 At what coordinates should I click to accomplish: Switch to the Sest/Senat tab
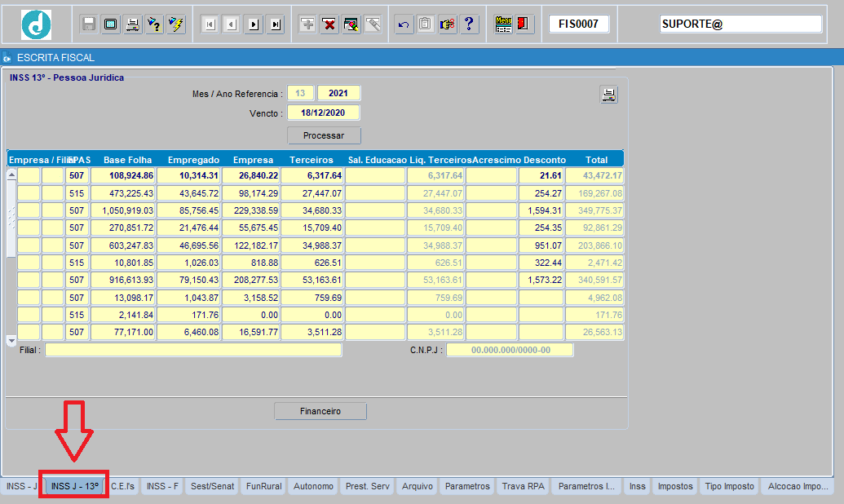click(x=211, y=485)
